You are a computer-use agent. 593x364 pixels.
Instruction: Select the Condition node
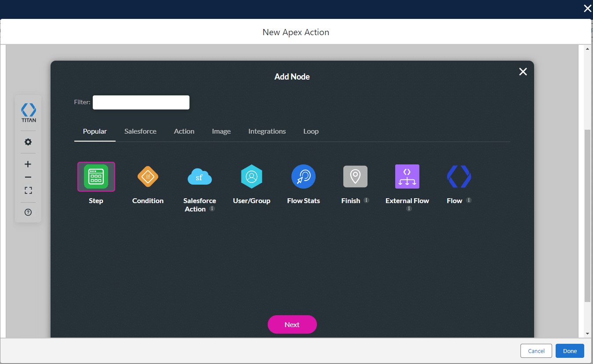(x=148, y=176)
